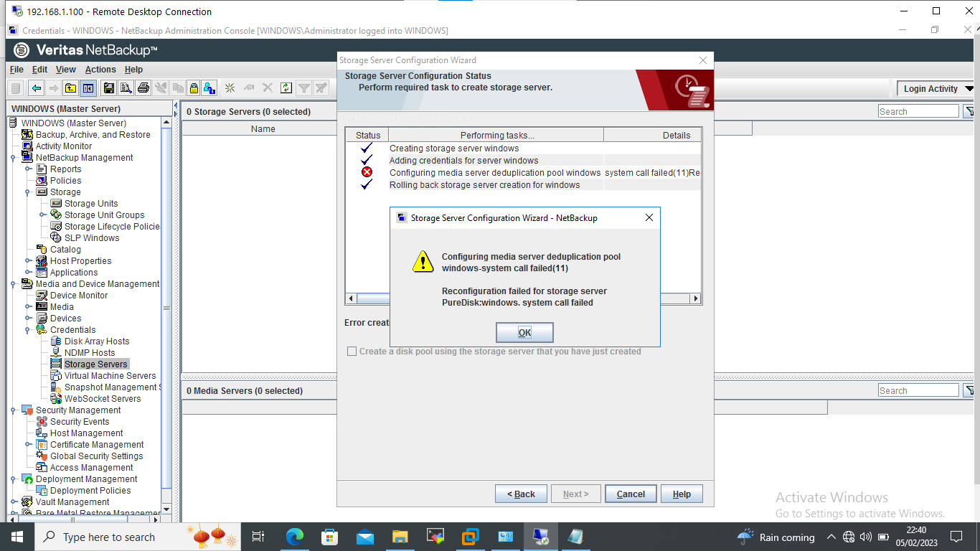The height and width of the screenshot is (551, 980).
Task: Collapse the Media and Device Management node
Action: coord(14,284)
